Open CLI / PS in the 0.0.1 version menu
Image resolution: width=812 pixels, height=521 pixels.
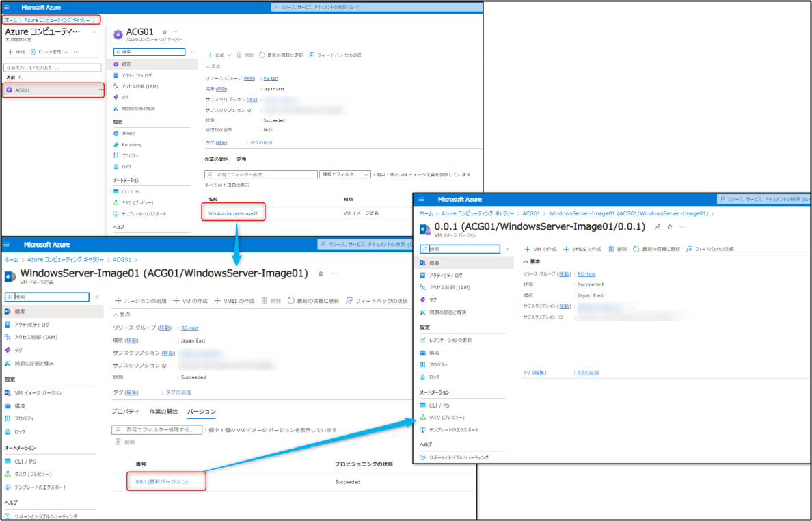point(439,405)
